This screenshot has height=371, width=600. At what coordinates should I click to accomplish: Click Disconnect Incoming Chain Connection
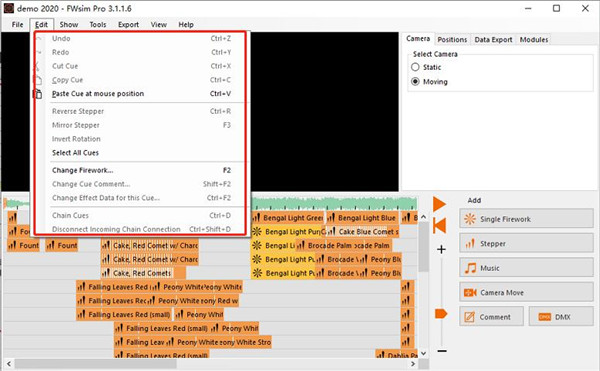coord(140,229)
